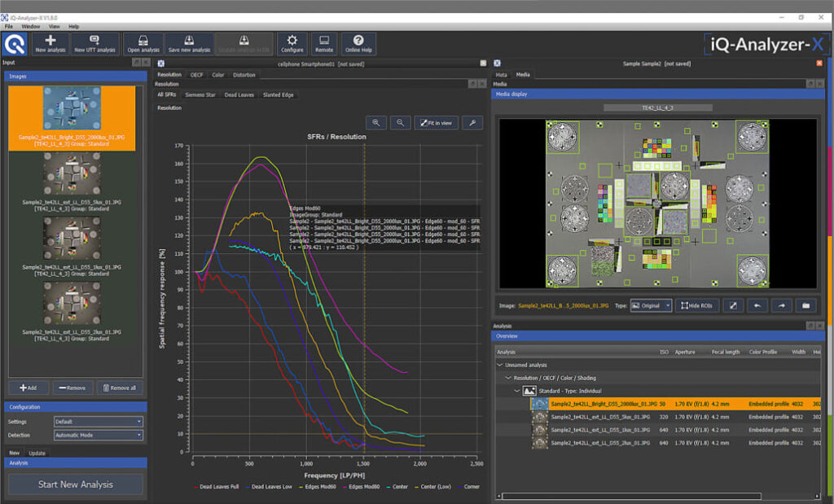Click the Open analysis icon
The width and height of the screenshot is (834, 504).
point(143,43)
